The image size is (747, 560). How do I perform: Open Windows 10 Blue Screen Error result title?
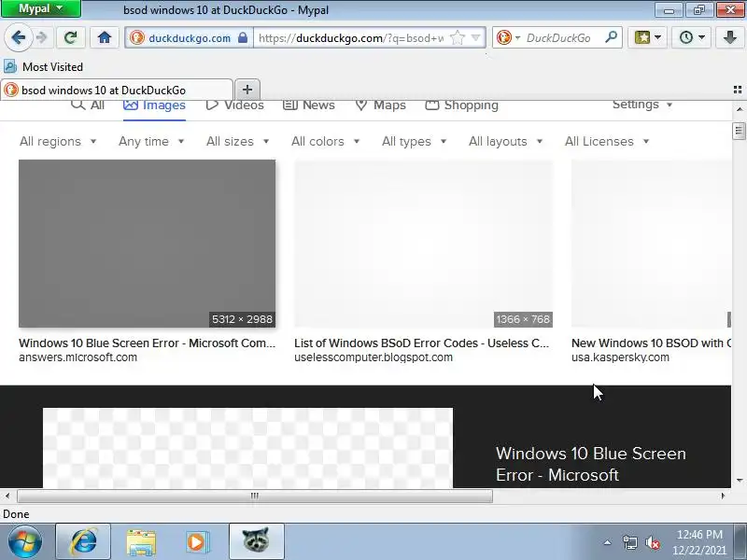(147, 343)
